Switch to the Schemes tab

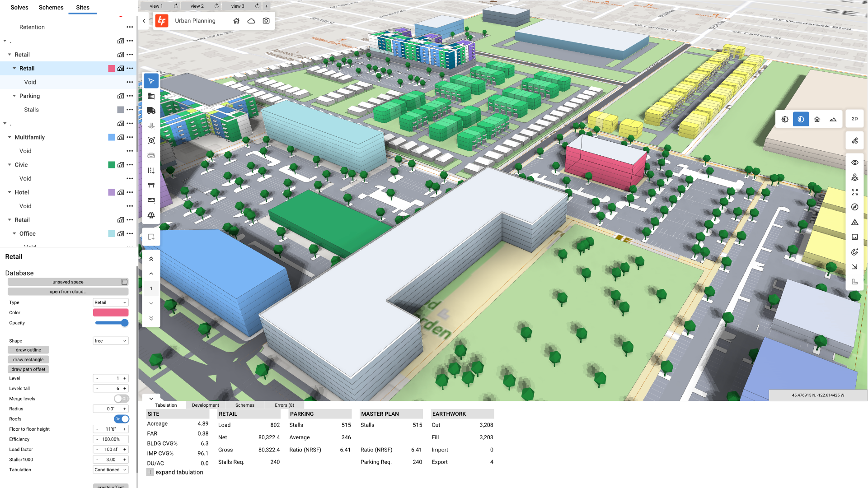[x=51, y=7]
